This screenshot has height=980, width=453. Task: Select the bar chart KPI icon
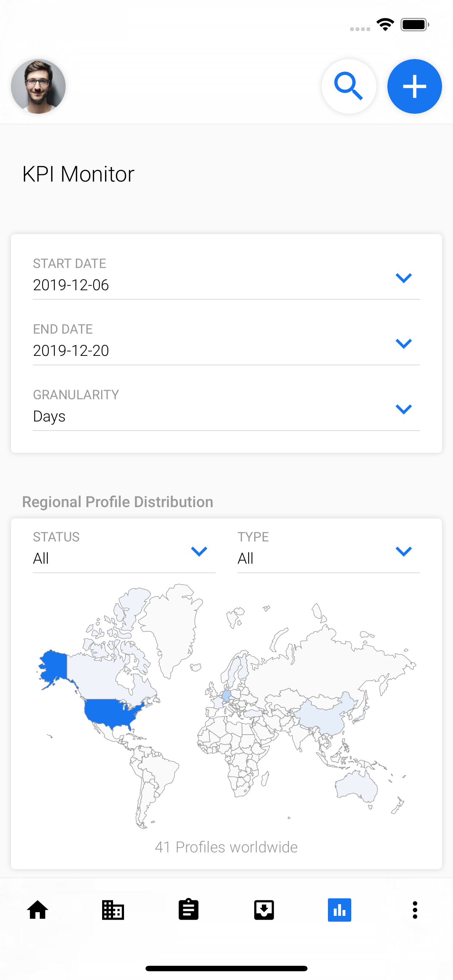click(339, 910)
